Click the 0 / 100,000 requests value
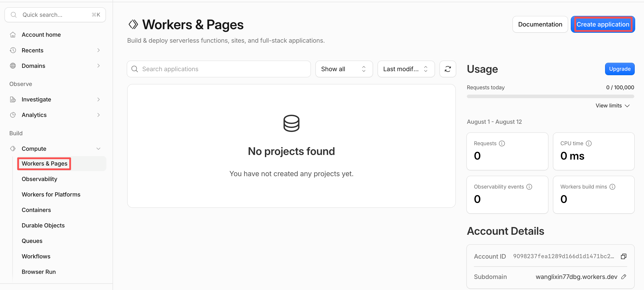Image resolution: width=644 pixels, height=290 pixels. point(620,88)
